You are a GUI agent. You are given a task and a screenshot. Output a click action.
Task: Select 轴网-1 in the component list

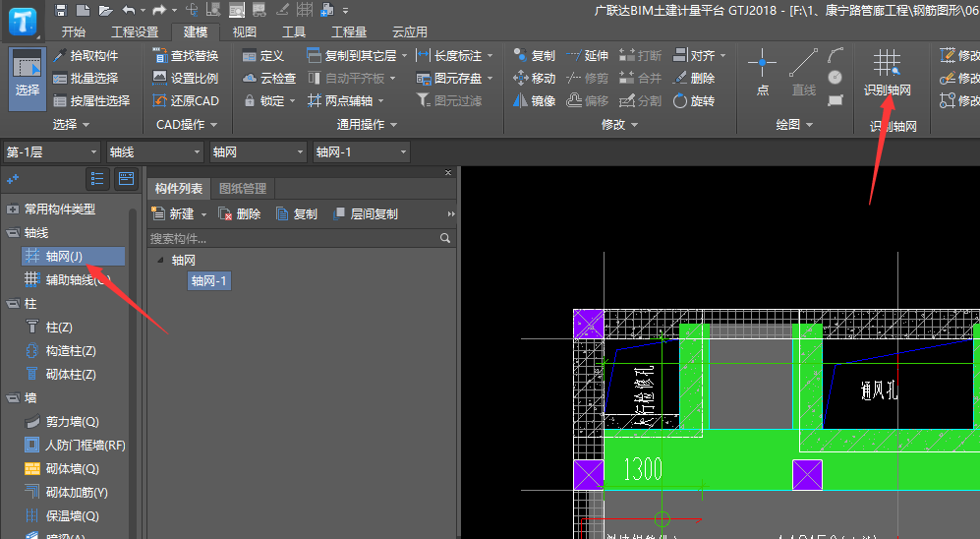(208, 280)
